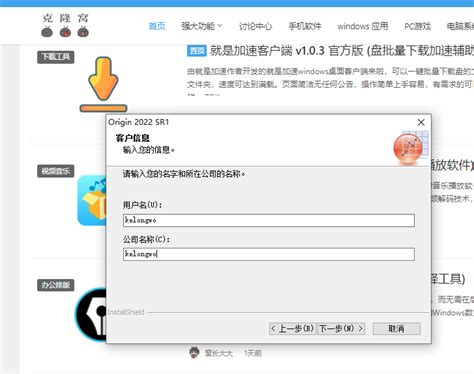The image size is (474, 374).
Task: Click the 上一步(B) back button
Action: pyautogui.click(x=293, y=329)
